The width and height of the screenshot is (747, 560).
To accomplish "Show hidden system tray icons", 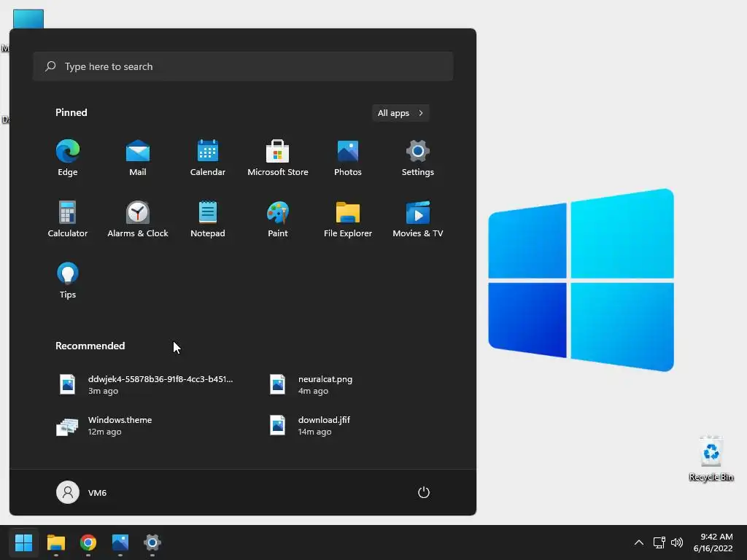I will click(639, 542).
